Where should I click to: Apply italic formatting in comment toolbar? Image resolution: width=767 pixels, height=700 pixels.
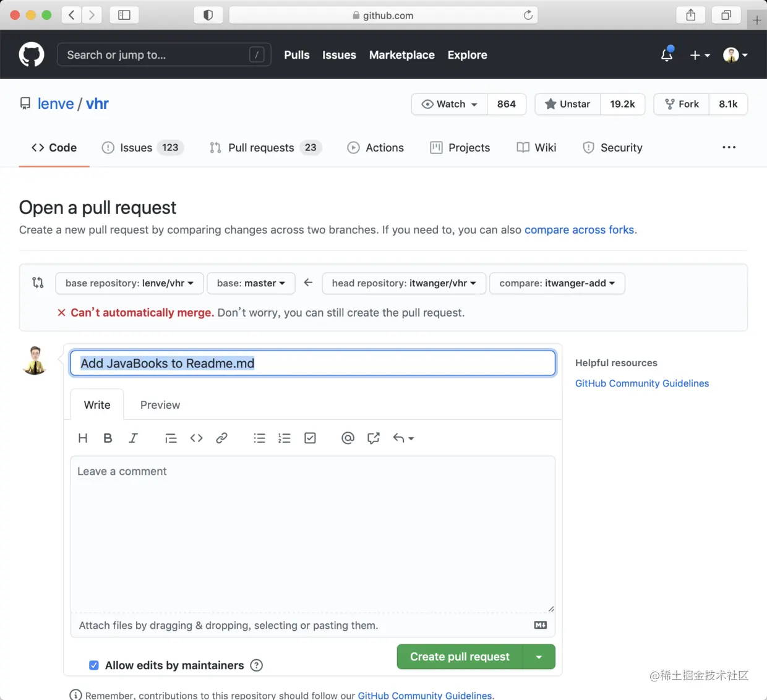tap(133, 438)
